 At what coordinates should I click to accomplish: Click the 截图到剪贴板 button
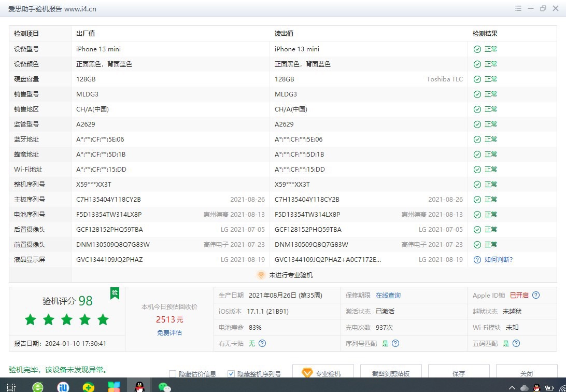coord(391,371)
